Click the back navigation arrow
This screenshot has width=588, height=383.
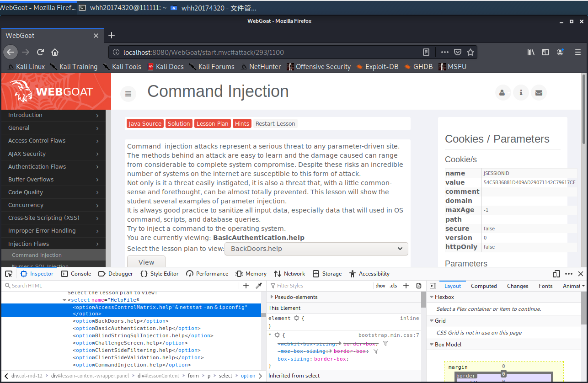pyautogui.click(x=11, y=52)
